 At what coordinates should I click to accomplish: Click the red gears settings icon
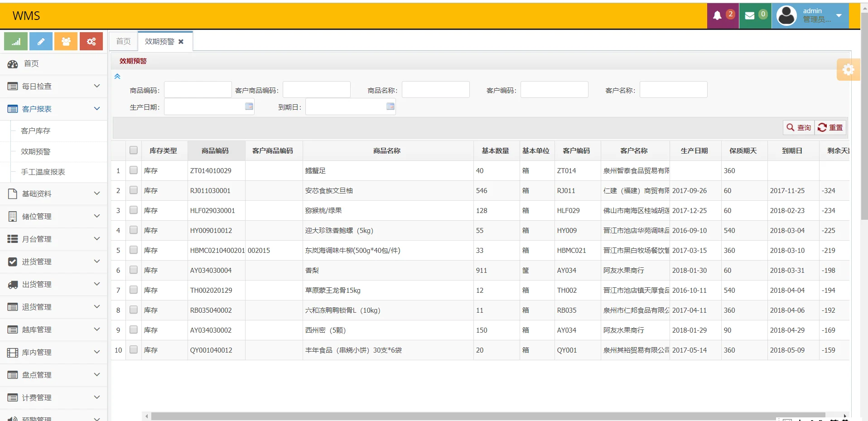pyautogui.click(x=91, y=41)
